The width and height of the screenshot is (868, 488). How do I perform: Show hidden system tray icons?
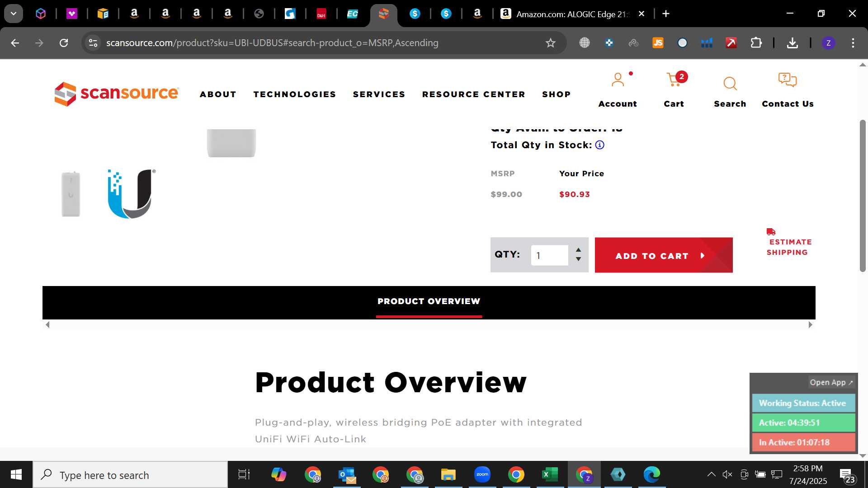coord(711,474)
